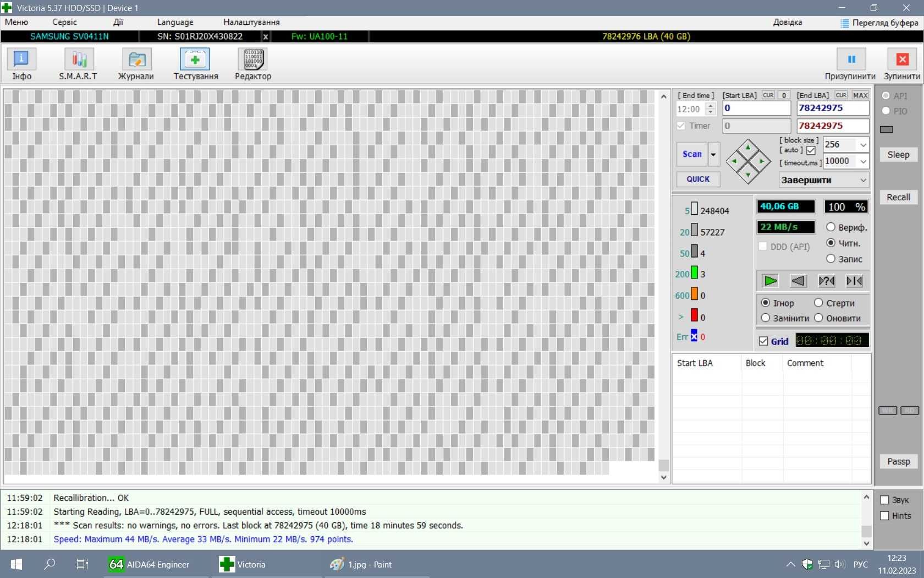Click the End LBA input field
924x578 pixels.
[833, 108]
